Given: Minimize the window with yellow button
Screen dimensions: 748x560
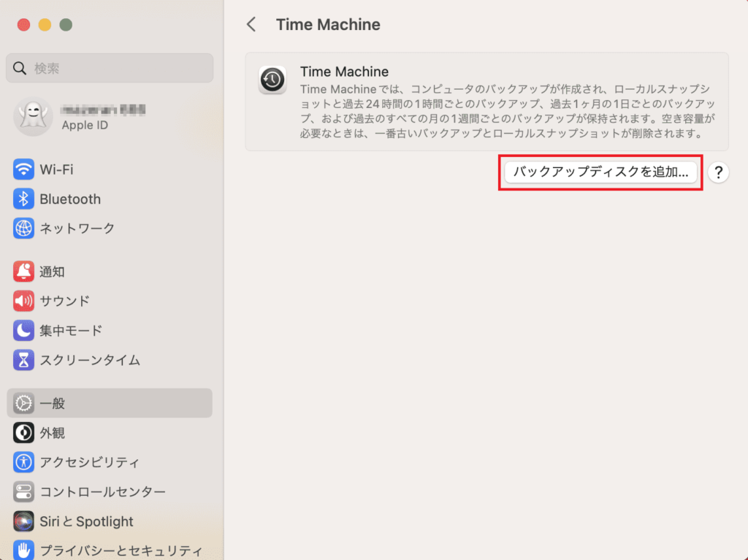Looking at the screenshot, I should click(45, 24).
